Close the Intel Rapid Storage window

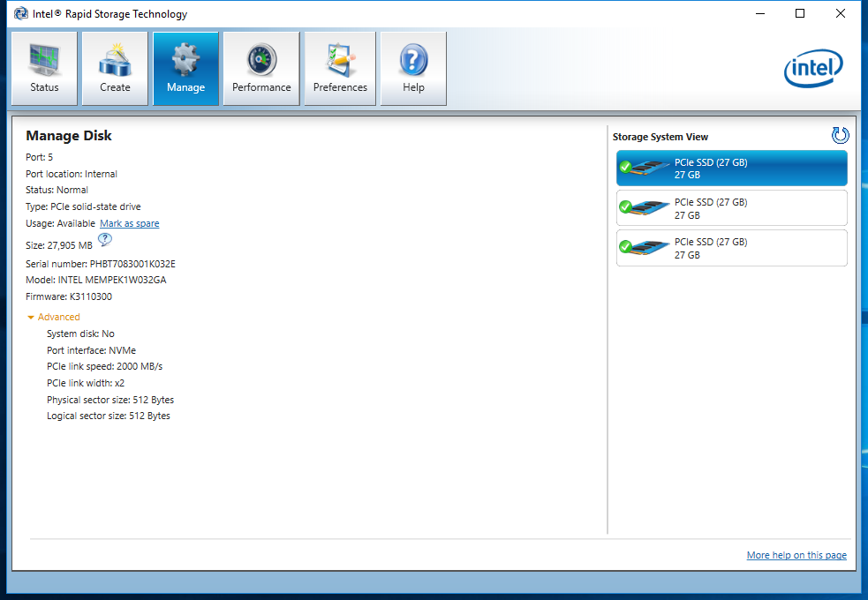[x=841, y=13]
